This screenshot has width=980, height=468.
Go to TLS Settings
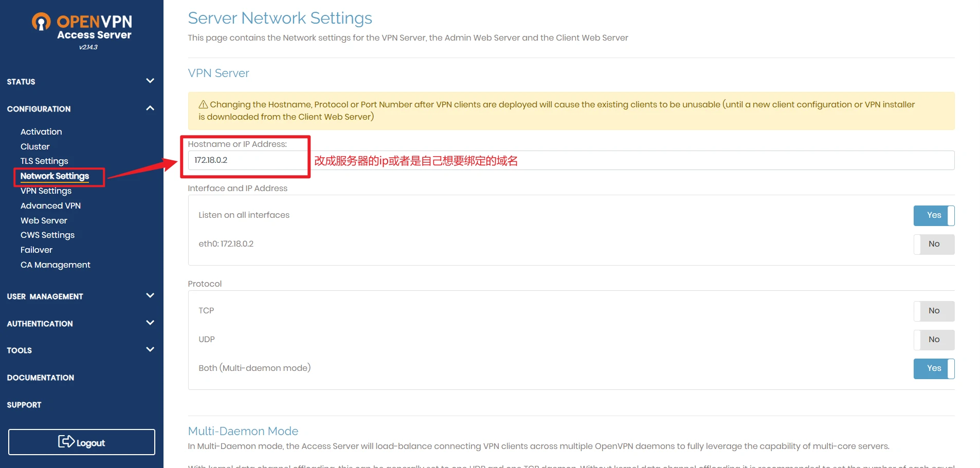point(44,161)
